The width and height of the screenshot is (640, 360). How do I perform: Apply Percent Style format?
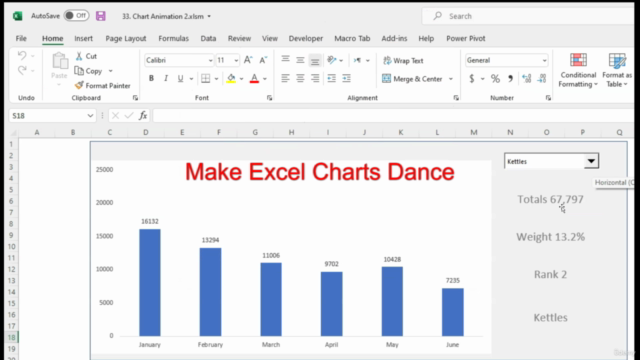coord(495,78)
